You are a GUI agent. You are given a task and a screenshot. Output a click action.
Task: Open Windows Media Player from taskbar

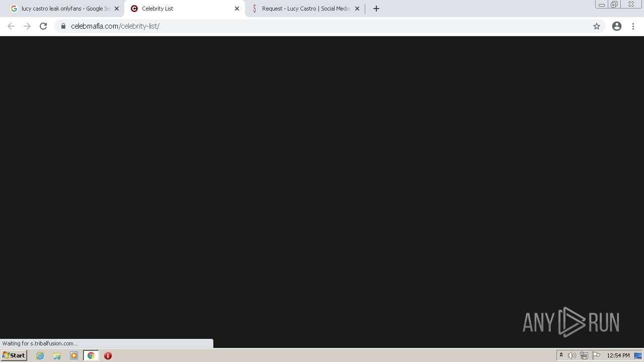click(74, 355)
